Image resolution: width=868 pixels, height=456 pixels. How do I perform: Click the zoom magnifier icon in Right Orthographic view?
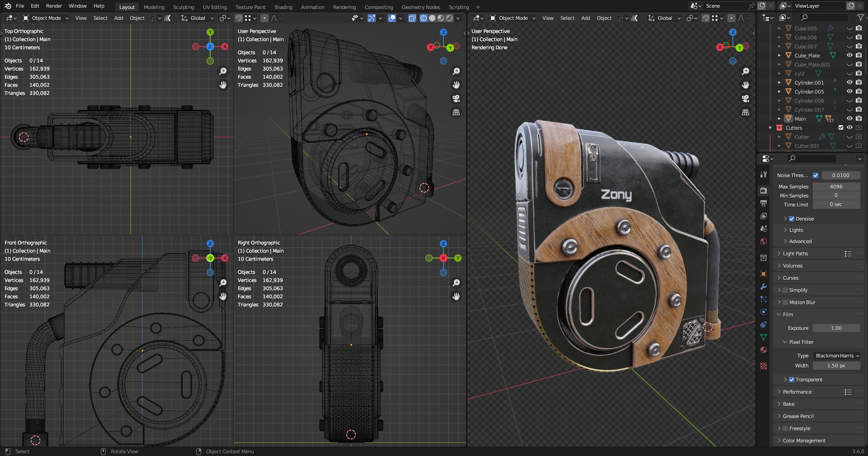pyautogui.click(x=456, y=283)
